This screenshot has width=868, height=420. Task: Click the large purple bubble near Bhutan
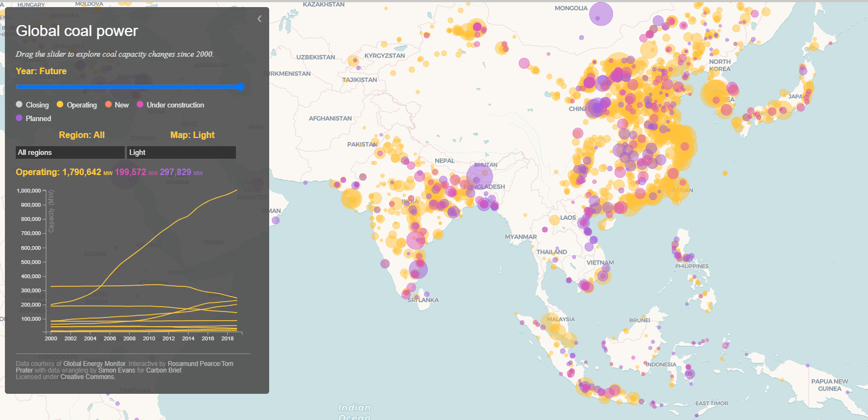(x=479, y=177)
